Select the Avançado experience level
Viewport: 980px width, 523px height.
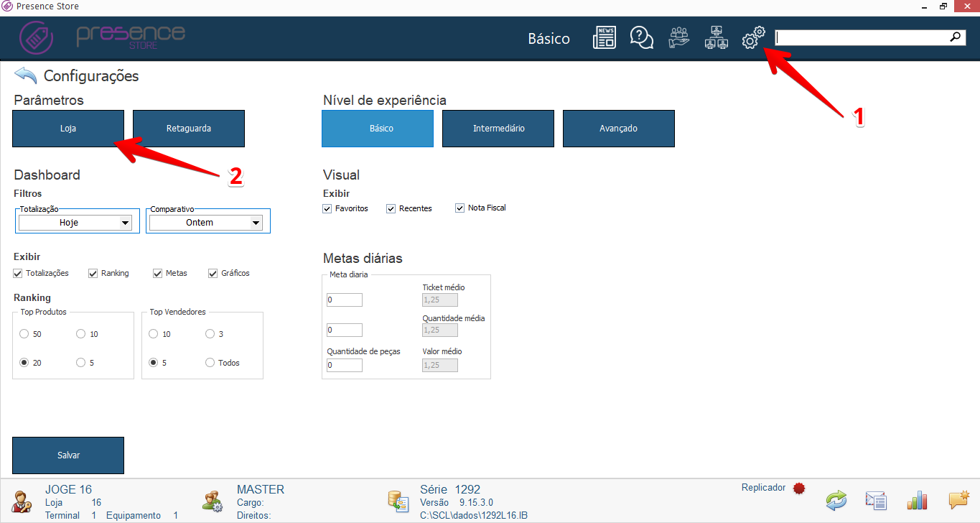(x=619, y=129)
